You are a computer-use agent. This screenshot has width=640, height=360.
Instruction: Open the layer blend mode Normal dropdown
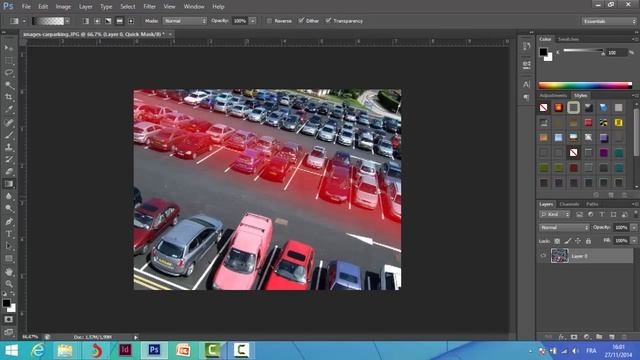coord(564,227)
